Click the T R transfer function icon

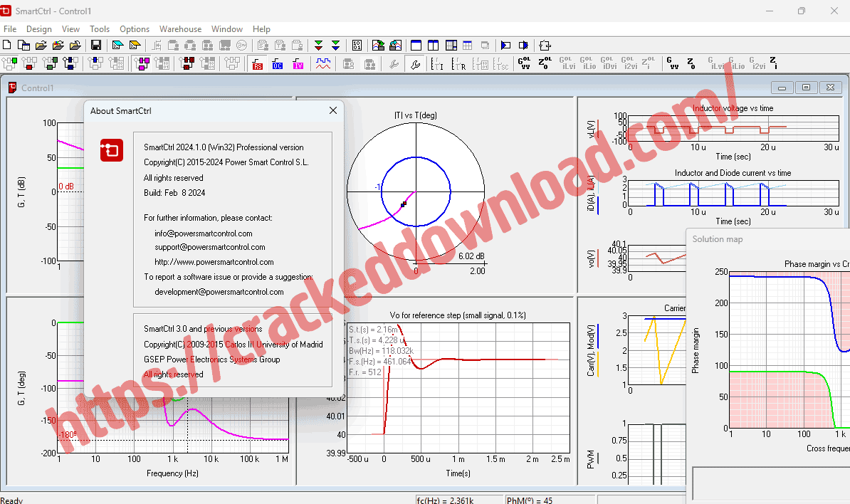pyautogui.click(x=458, y=65)
